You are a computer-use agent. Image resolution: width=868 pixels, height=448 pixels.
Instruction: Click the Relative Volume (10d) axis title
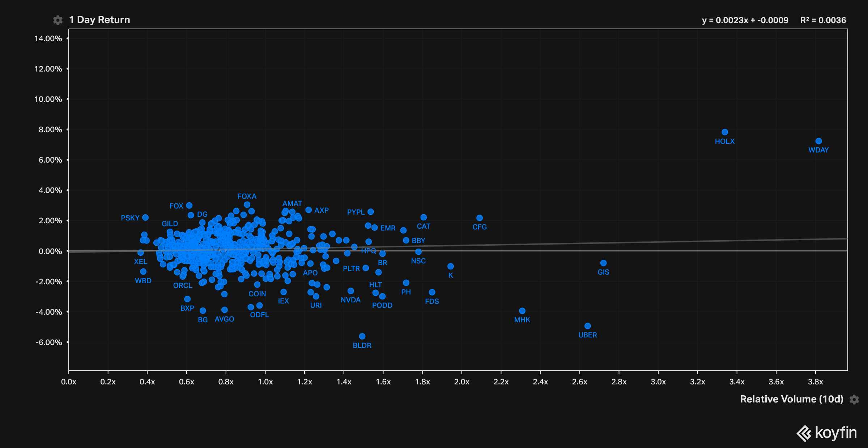[791, 399]
